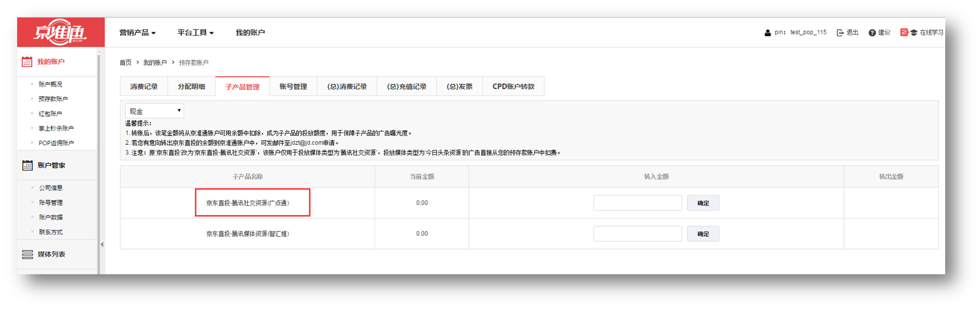Viewport: 980px width, 309px height.
Task: Click the 退出 logout icon
Action: (x=840, y=33)
